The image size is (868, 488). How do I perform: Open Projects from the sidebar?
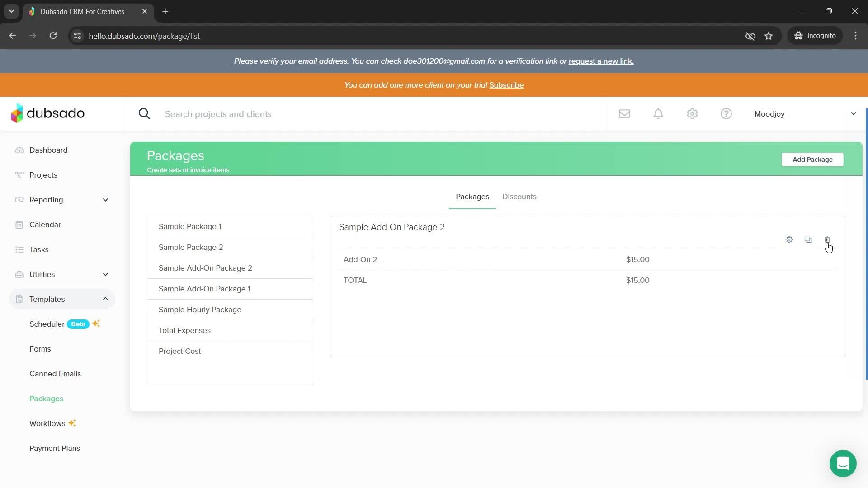43,175
